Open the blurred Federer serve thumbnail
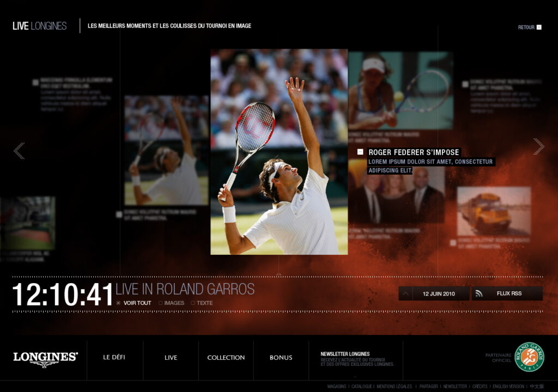The height and width of the screenshot is (392, 558). (166, 150)
